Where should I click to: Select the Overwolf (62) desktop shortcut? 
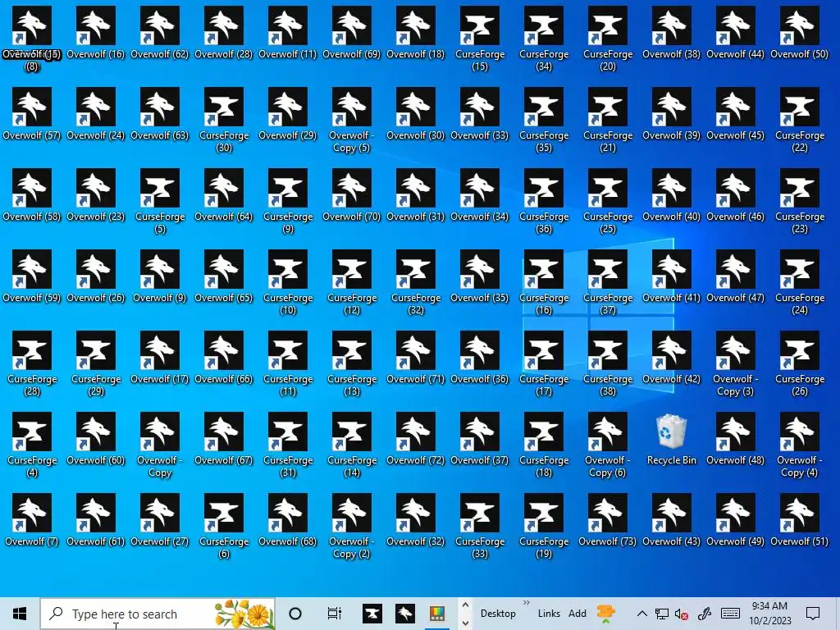pyautogui.click(x=160, y=32)
